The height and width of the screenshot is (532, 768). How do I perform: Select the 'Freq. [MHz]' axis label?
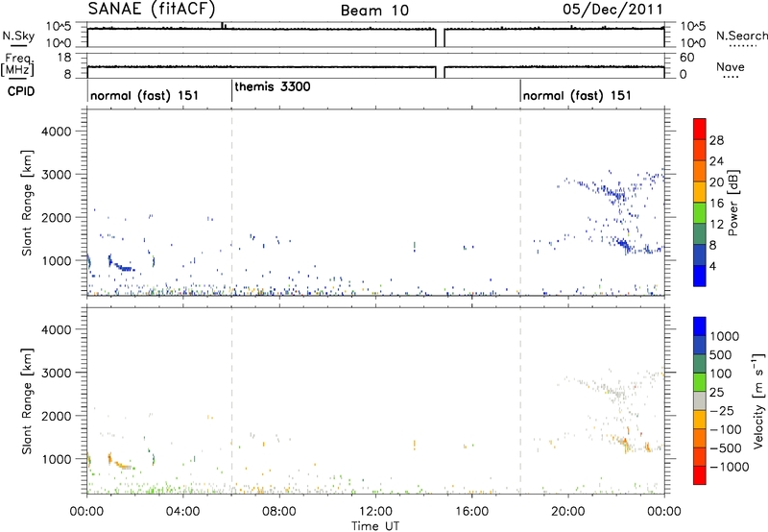[x=18, y=64]
